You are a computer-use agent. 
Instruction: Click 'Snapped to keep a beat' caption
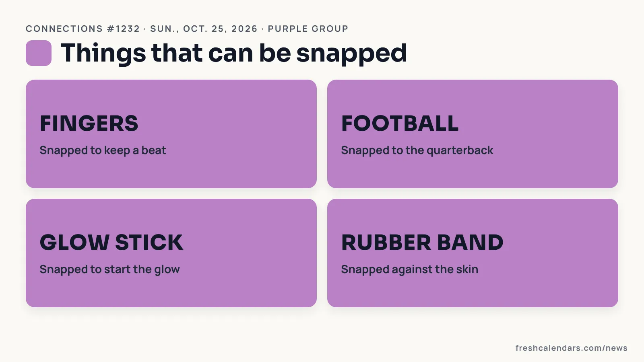(103, 150)
